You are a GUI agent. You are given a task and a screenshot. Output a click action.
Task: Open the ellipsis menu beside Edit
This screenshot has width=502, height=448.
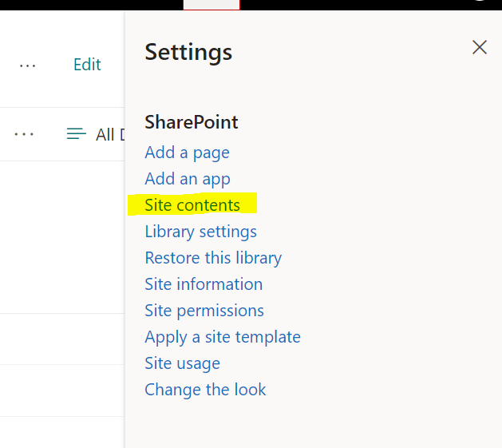(x=27, y=66)
